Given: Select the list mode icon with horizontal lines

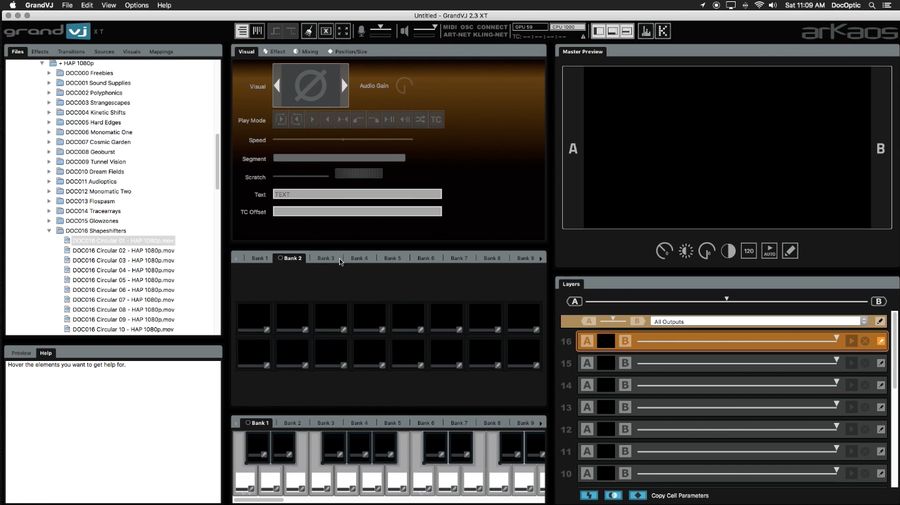Looking at the screenshot, I should click(x=242, y=31).
